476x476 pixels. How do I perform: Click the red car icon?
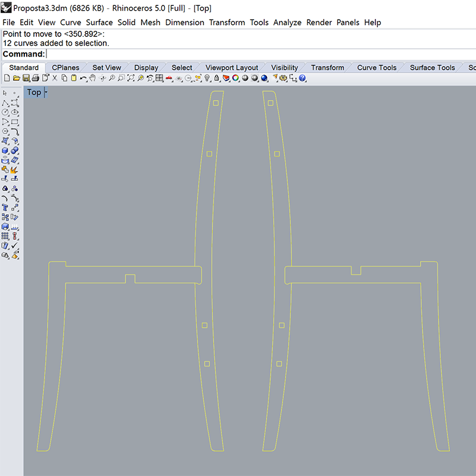(x=169, y=79)
